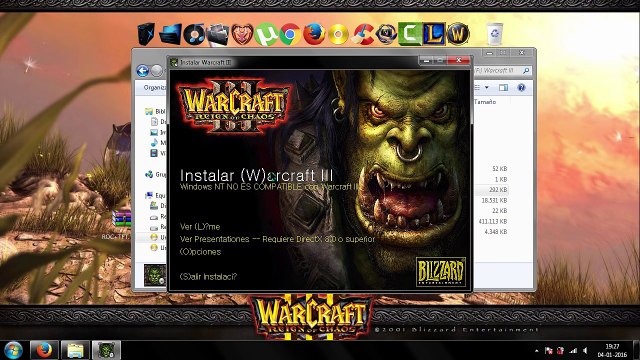
Task: Open the Recycle Bin in the dock
Action: tap(495, 34)
